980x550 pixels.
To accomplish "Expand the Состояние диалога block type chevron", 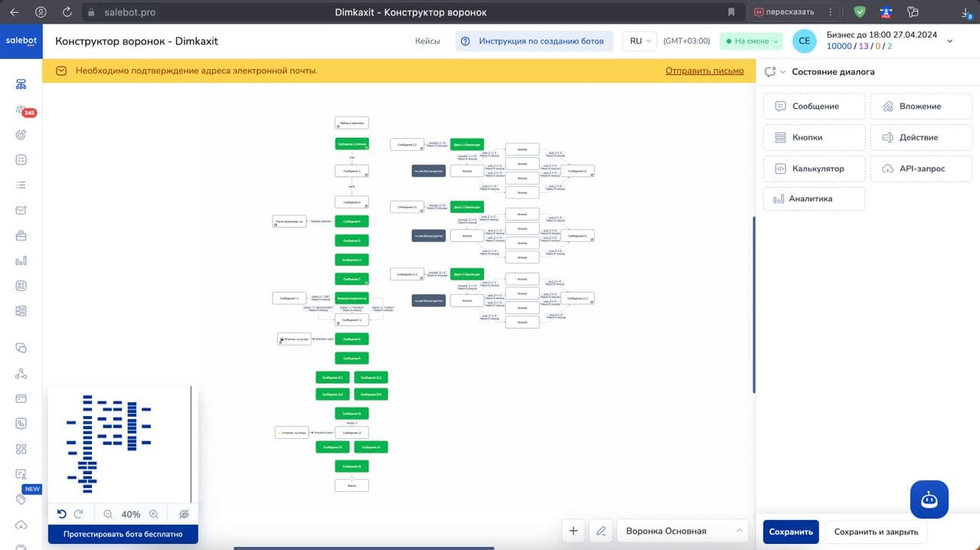I will pos(783,72).
